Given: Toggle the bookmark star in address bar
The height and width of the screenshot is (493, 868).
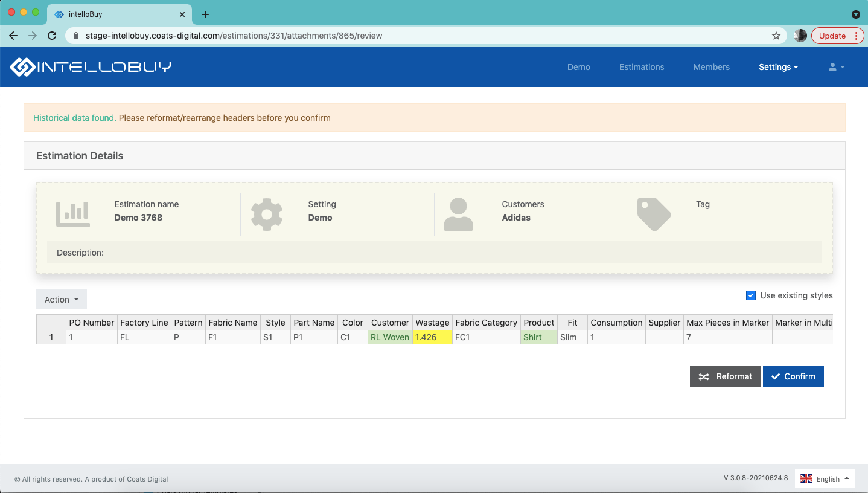Looking at the screenshot, I should pos(776,36).
